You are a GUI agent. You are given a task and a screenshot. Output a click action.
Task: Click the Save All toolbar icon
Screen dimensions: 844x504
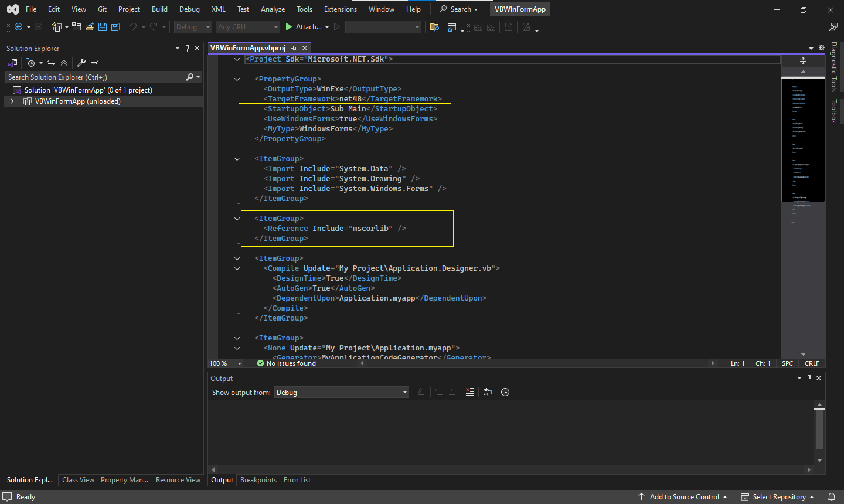point(115,27)
